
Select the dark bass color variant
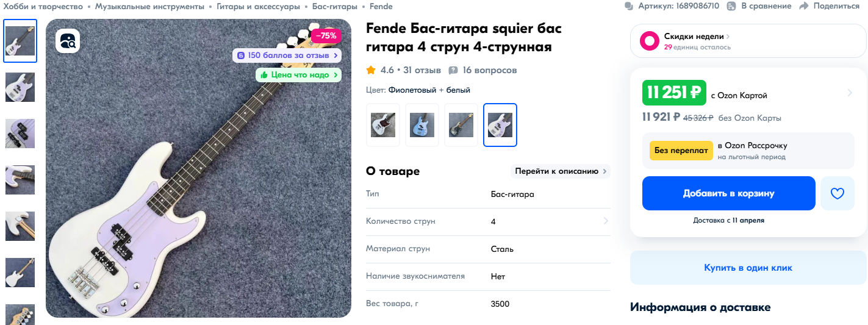tap(461, 125)
